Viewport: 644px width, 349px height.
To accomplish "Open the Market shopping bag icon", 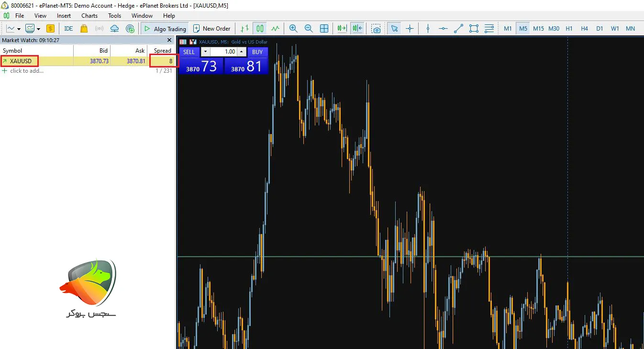I will [84, 29].
